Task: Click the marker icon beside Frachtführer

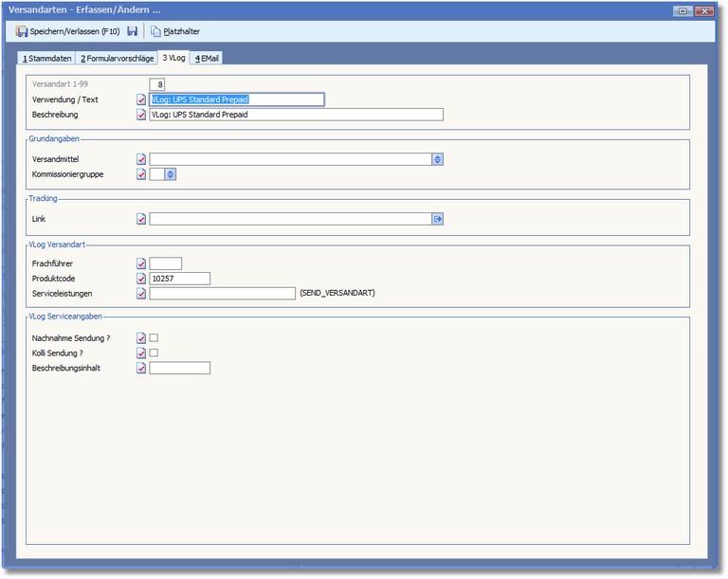Action: pyautogui.click(x=141, y=263)
